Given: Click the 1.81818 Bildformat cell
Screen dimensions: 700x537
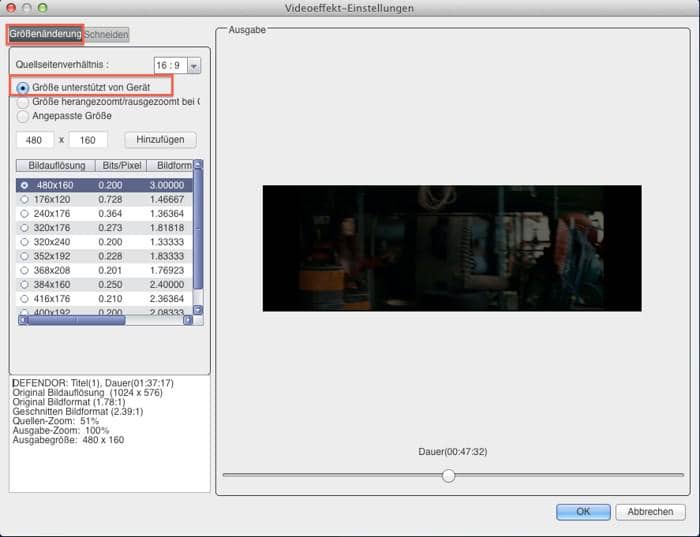Looking at the screenshot, I should (x=167, y=228).
